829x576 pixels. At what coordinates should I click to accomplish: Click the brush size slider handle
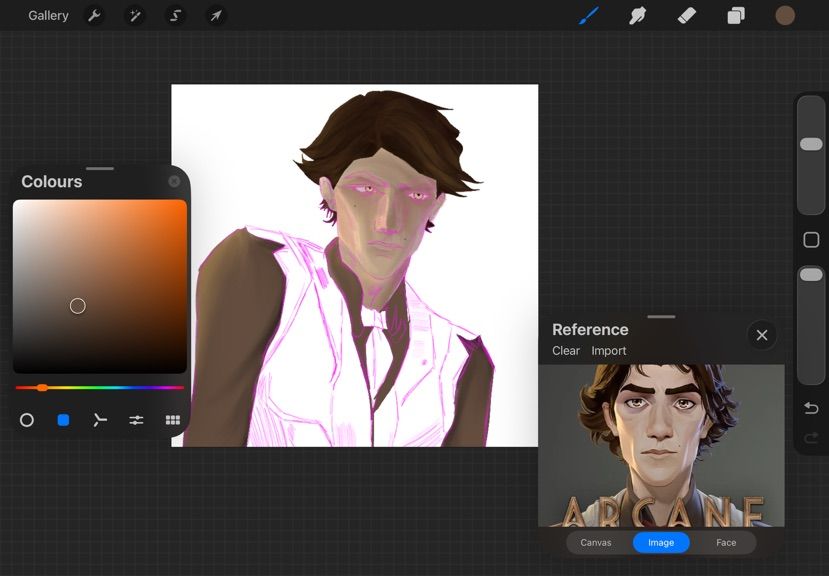coord(811,144)
